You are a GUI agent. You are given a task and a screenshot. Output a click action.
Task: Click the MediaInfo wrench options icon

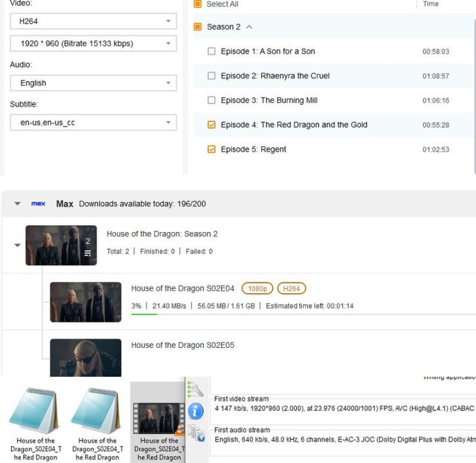tap(196, 389)
